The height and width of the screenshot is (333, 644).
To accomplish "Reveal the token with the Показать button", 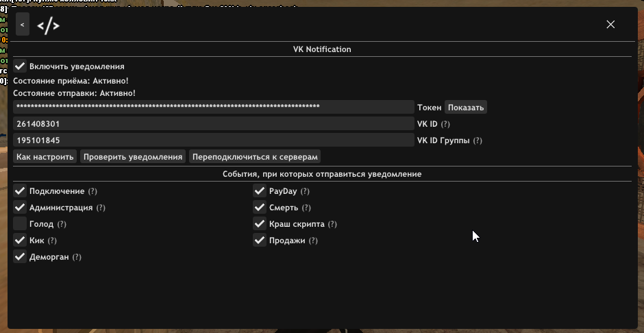I will pos(466,107).
